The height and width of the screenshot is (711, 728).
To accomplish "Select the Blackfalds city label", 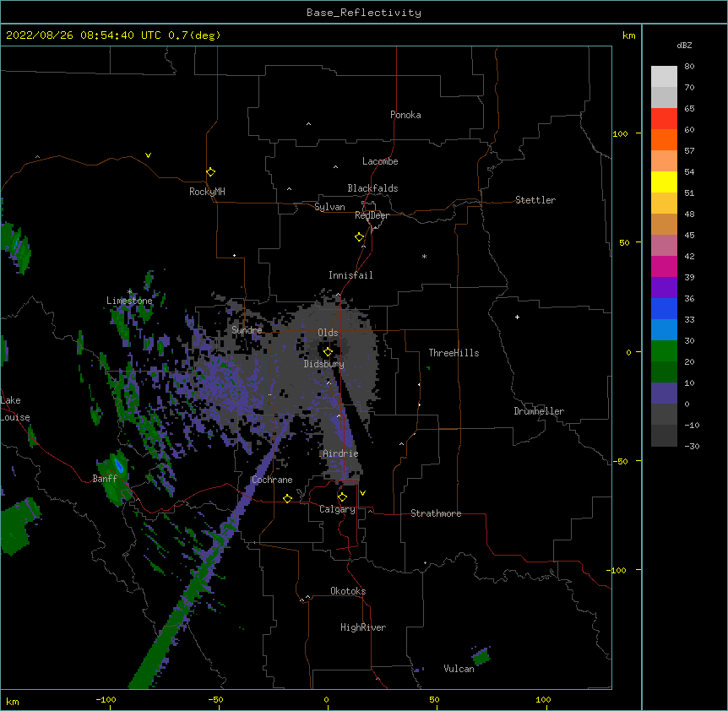I will [x=372, y=188].
